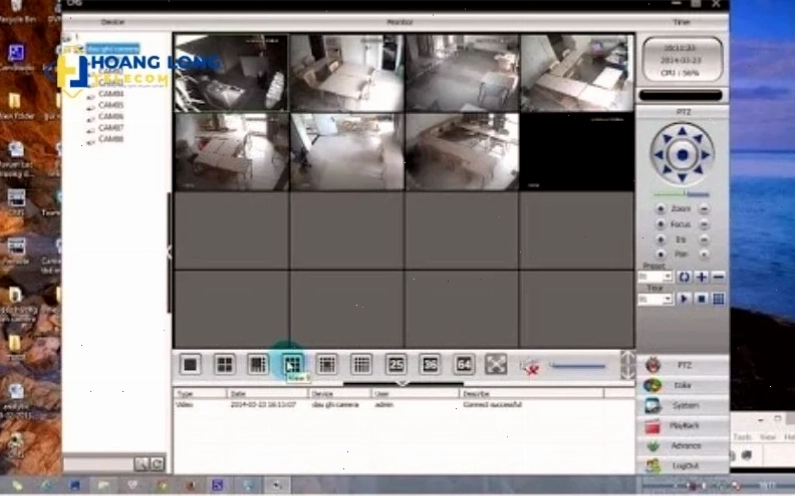Image resolution: width=795 pixels, height=497 pixels.
Task: Decrease Focus with the minus button
Action: (704, 224)
